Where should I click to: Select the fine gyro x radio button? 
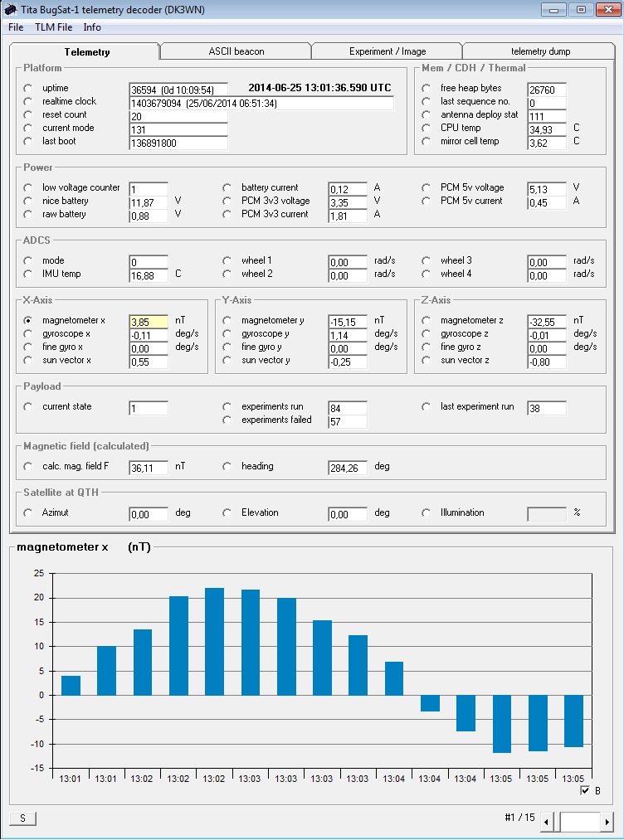28,347
